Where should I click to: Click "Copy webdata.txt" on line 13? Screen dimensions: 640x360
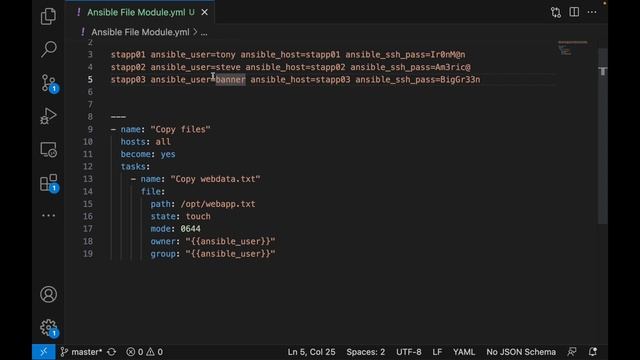(x=216, y=179)
